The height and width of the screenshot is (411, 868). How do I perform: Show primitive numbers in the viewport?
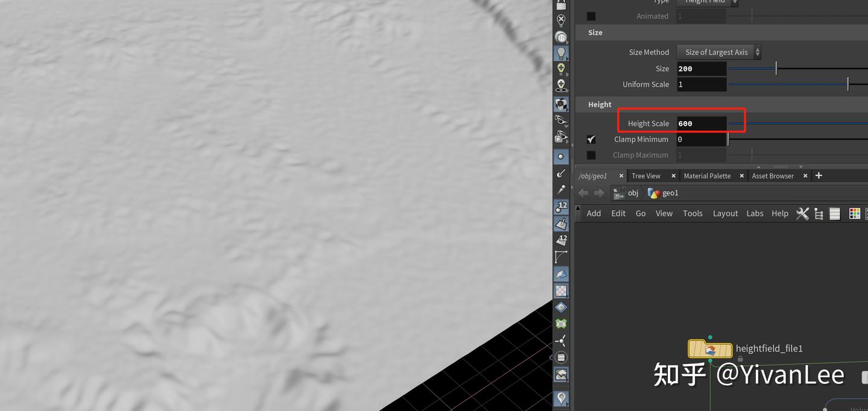tap(561, 240)
